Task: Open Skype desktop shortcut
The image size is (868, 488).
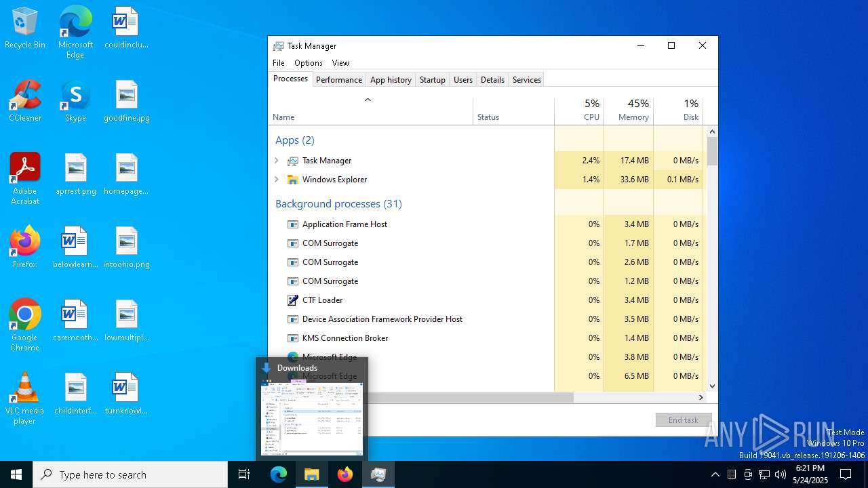Action: 75,101
